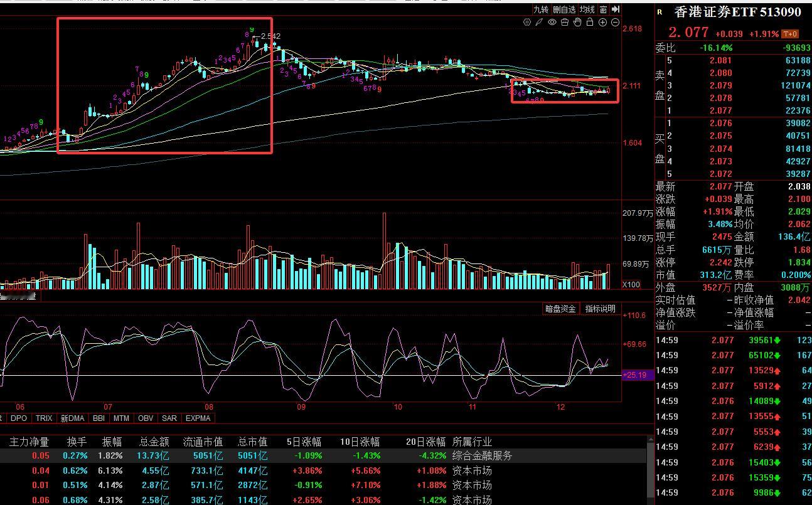Open 指标说明 indicator explanation
This screenshot has width=812, height=505.
tap(601, 309)
